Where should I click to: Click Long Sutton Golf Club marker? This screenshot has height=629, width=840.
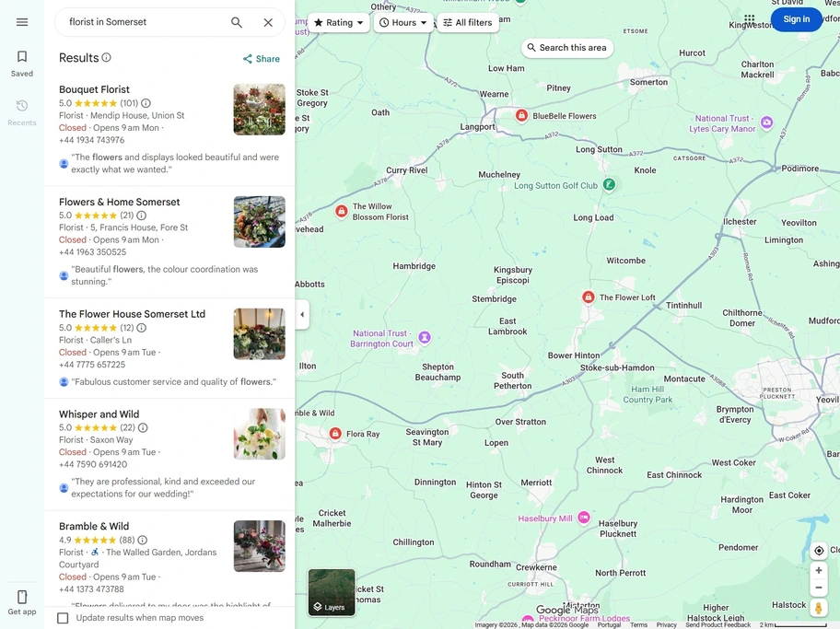[x=609, y=185]
